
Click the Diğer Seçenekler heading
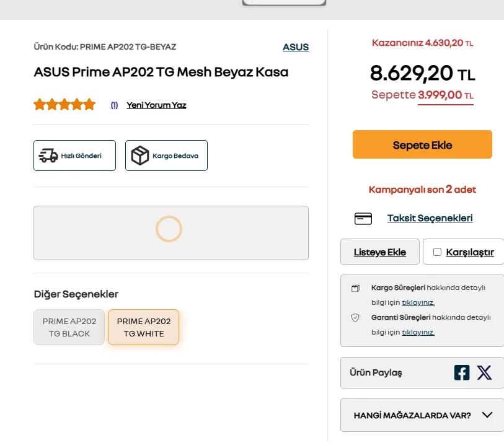(76, 294)
